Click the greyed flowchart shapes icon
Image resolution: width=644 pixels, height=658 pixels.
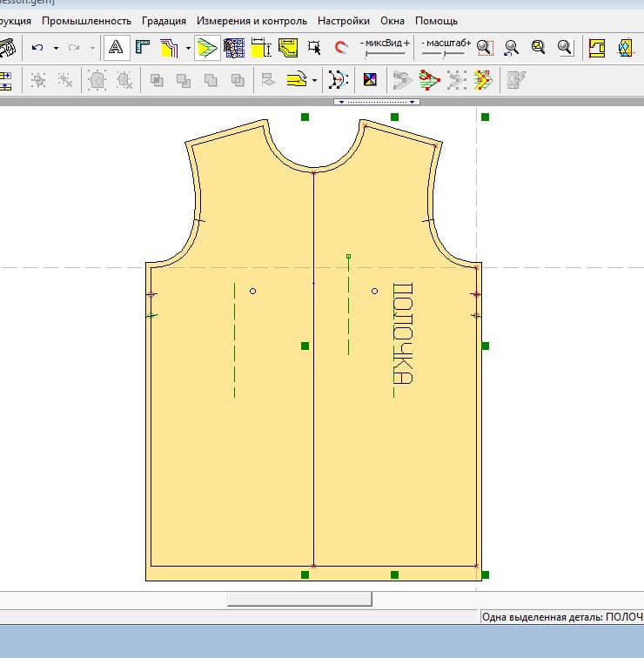268,80
